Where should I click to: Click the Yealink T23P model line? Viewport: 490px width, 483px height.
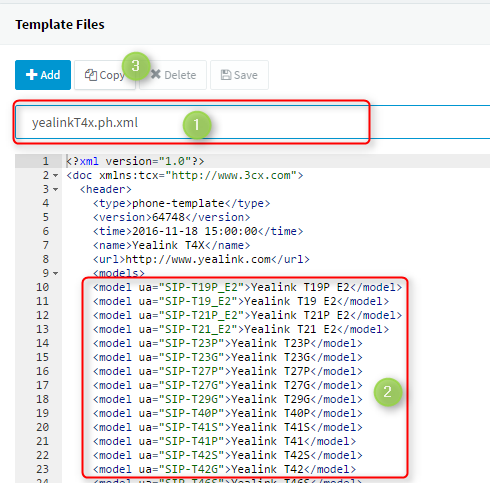click(x=228, y=343)
